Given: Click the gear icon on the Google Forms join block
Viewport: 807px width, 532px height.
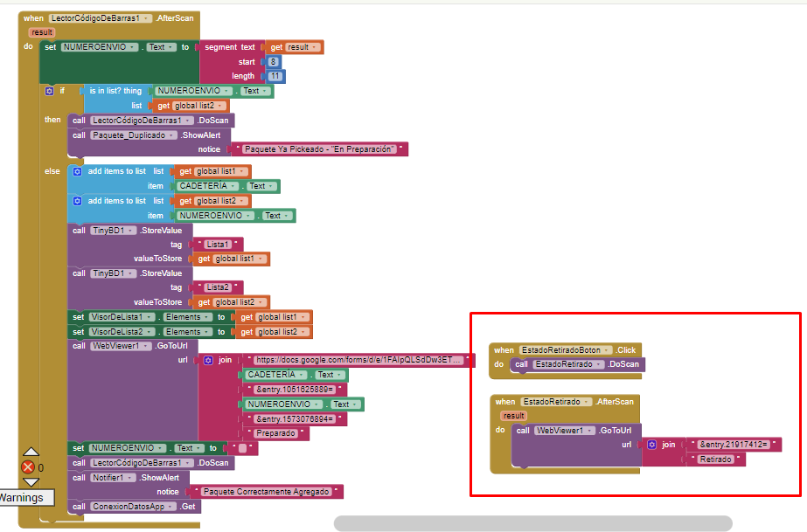Looking at the screenshot, I should pyautogui.click(x=208, y=360).
